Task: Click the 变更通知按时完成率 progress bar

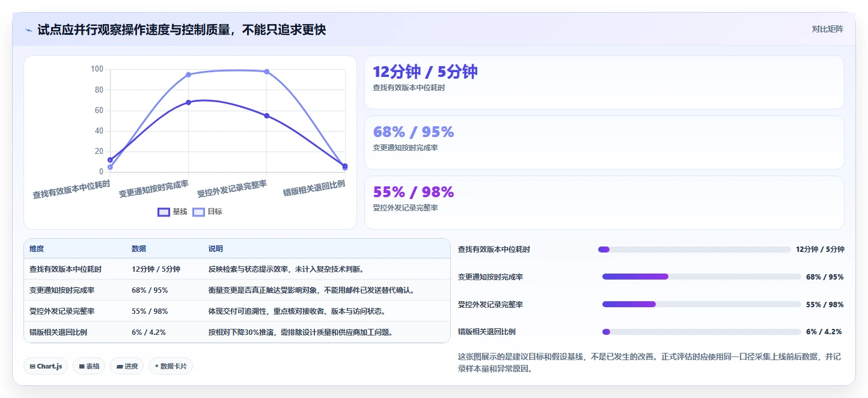Action: pyautogui.click(x=701, y=277)
